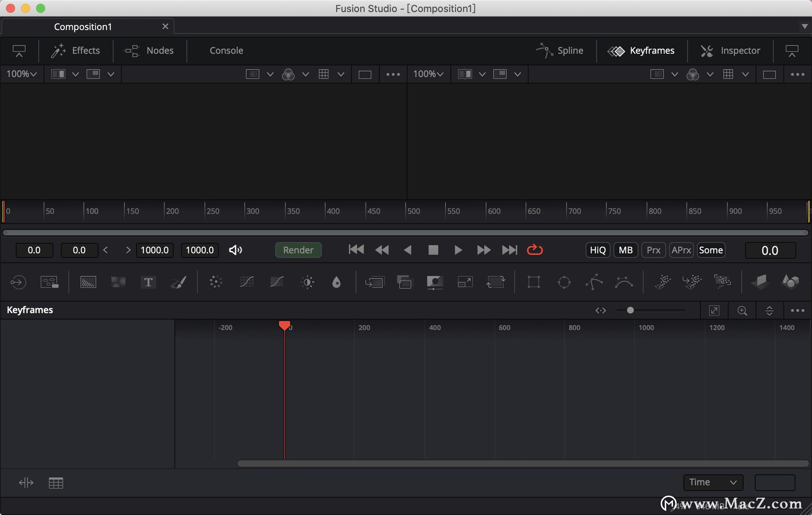Expand left viewer split-view options arrow
Viewport: 812px width, 515px height.
point(75,74)
